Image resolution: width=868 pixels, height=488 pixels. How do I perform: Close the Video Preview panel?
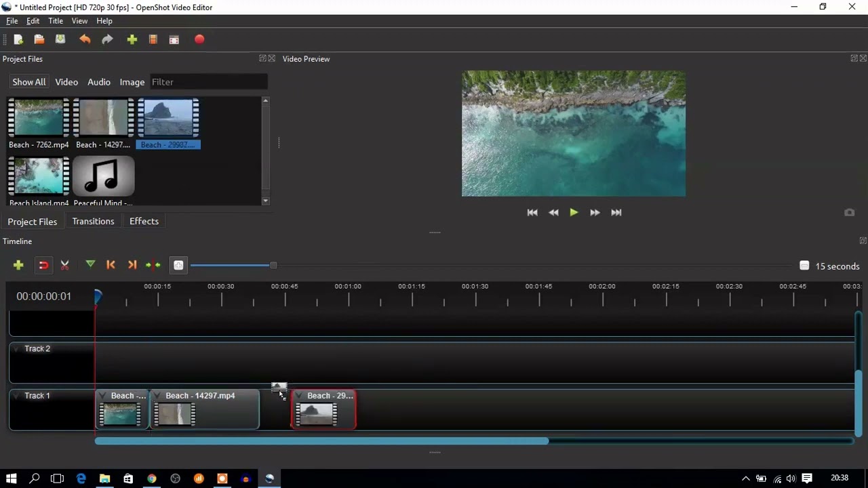863,58
